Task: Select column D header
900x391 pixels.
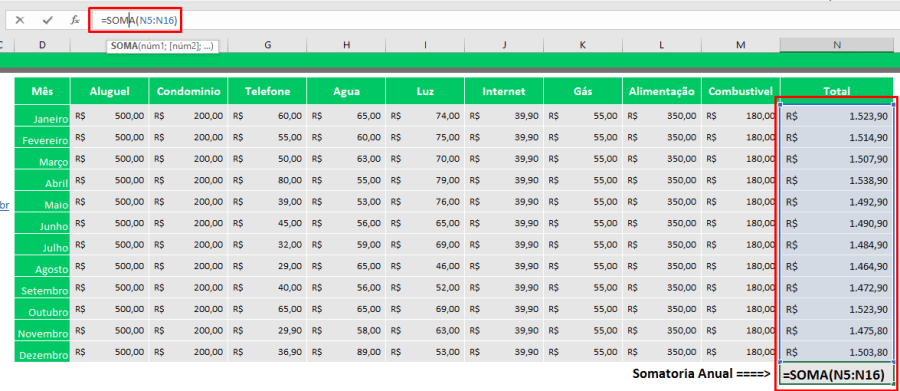Action: pyautogui.click(x=42, y=45)
